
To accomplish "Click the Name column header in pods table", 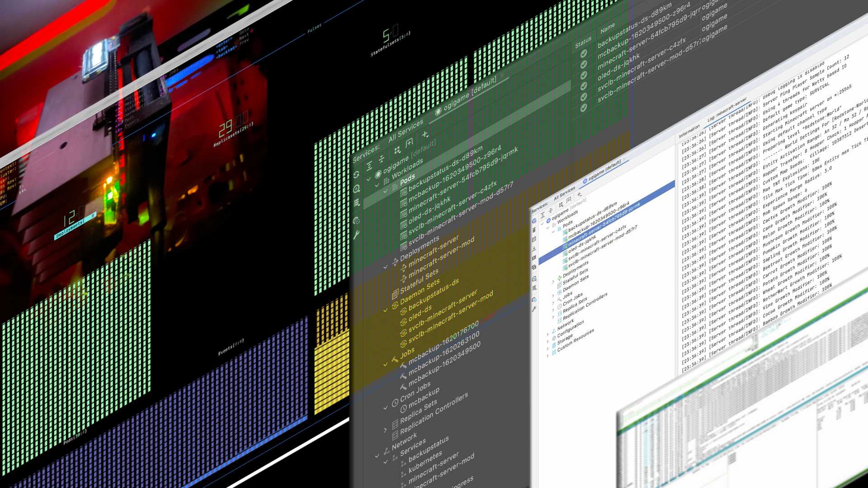I will (608, 28).
